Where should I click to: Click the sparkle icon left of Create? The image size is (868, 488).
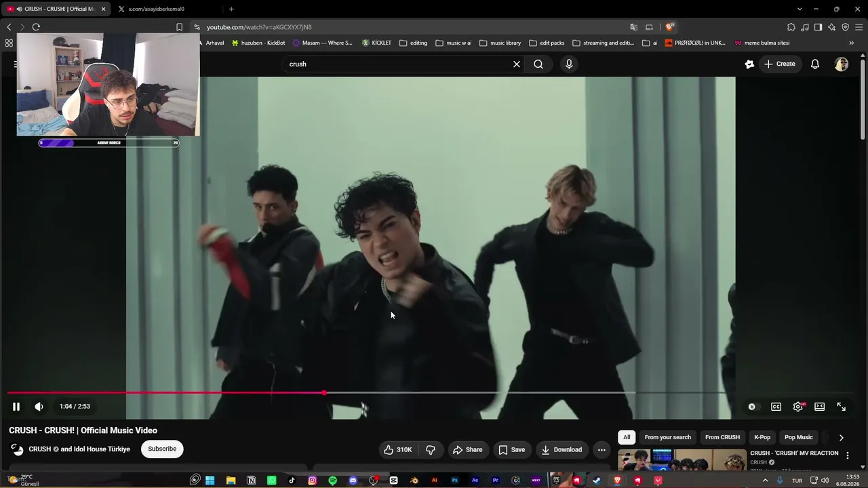[749, 64]
